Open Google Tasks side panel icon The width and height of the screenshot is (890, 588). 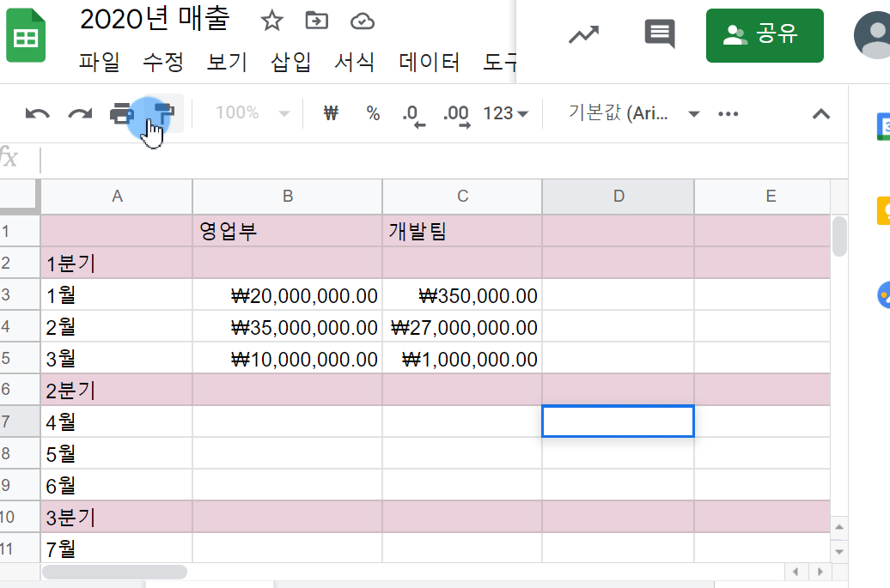[x=883, y=295]
